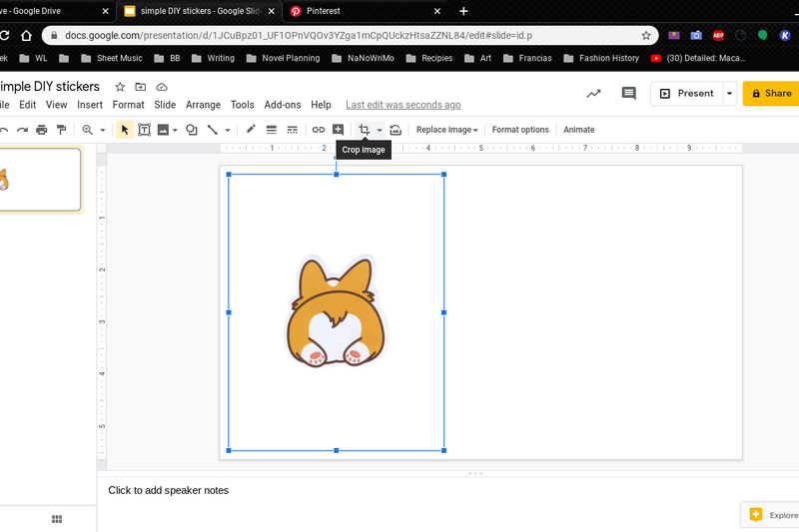Select the Shape tool
The height and width of the screenshot is (532, 799).
192,130
